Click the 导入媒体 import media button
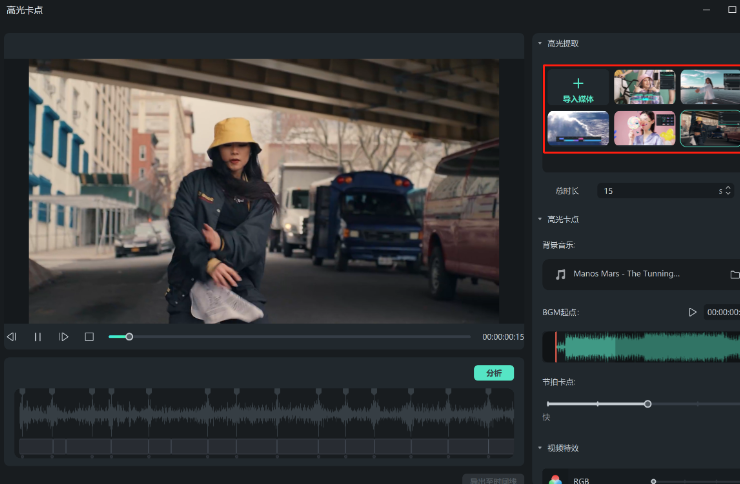Image resolution: width=740 pixels, height=484 pixels. click(x=578, y=88)
